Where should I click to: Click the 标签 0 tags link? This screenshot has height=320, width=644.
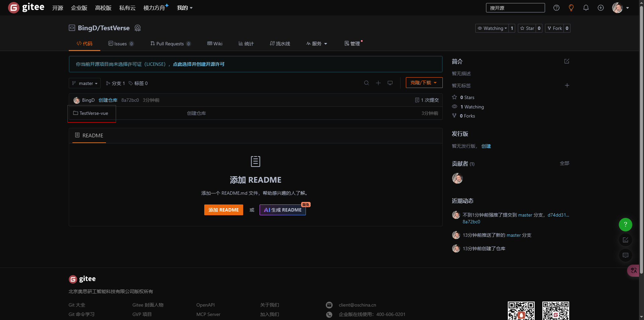click(x=138, y=83)
